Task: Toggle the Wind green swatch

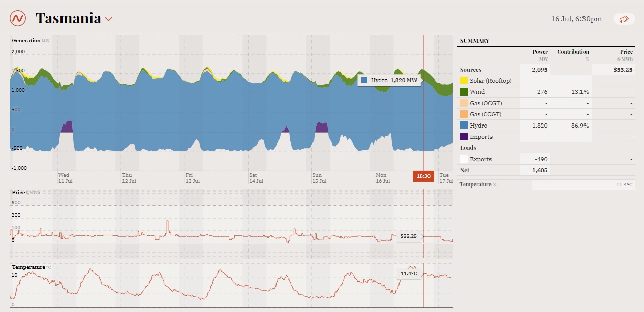Action: click(x=464, y=92)
